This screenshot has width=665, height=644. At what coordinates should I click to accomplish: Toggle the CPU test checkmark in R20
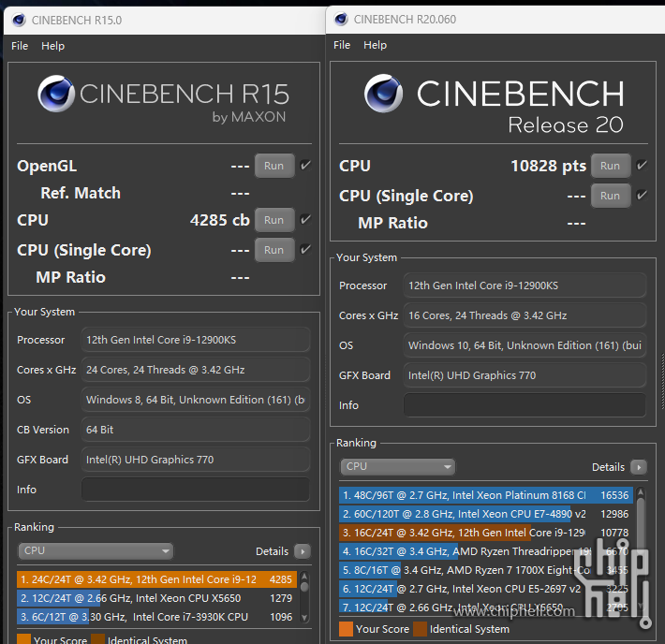[x=642, y=166]
